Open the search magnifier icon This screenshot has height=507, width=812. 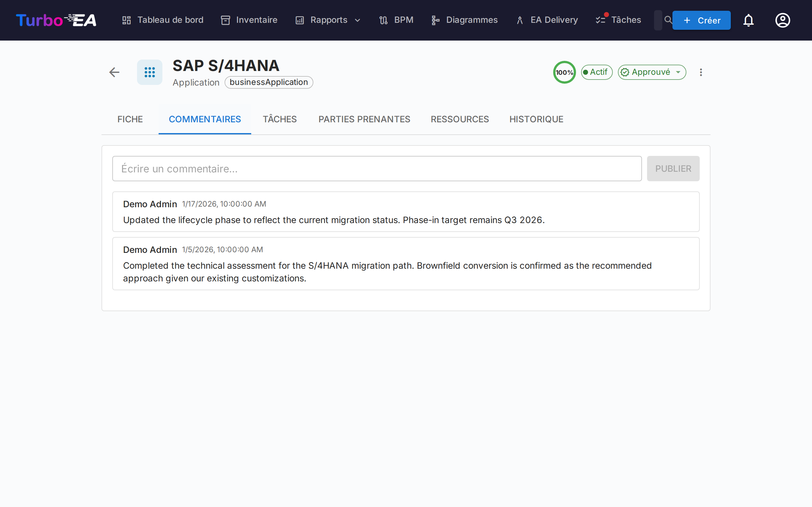click(668, 20)
